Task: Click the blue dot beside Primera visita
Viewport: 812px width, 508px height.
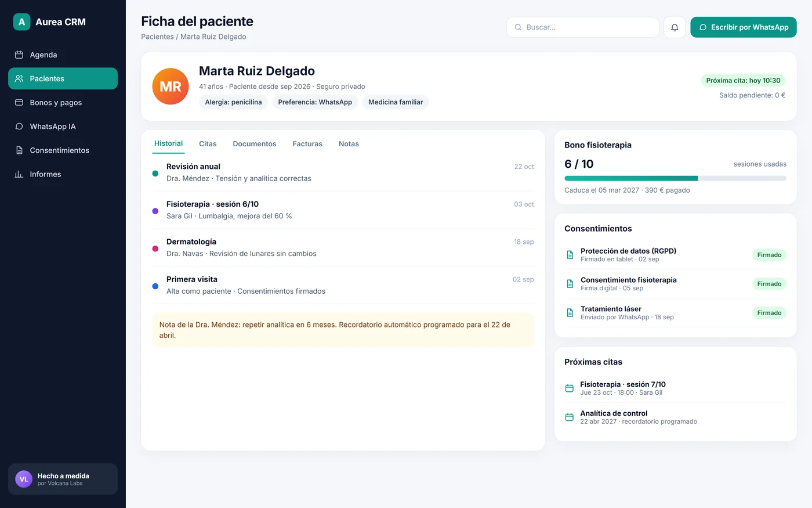Action: (155, 286)
